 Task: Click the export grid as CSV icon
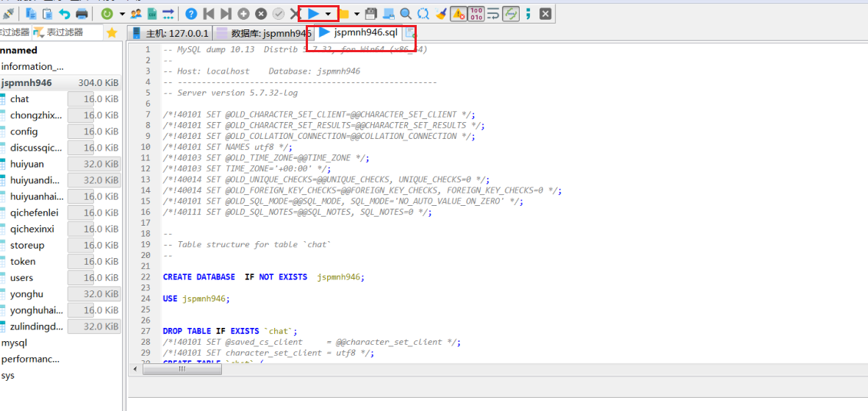pos(152,13)
